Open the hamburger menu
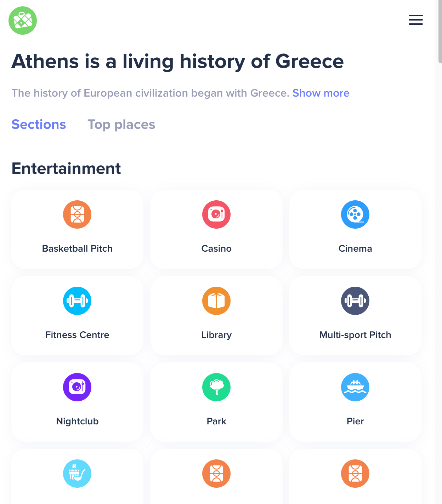 (x=415, y=20)
